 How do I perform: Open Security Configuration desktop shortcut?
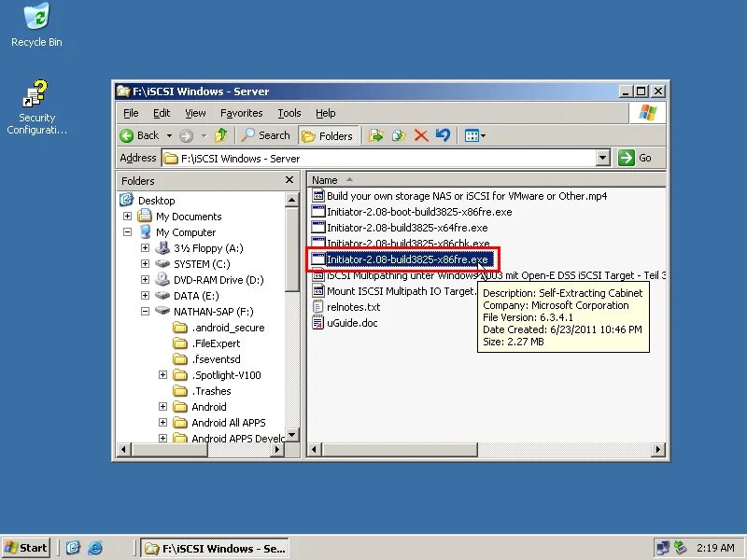36,107
